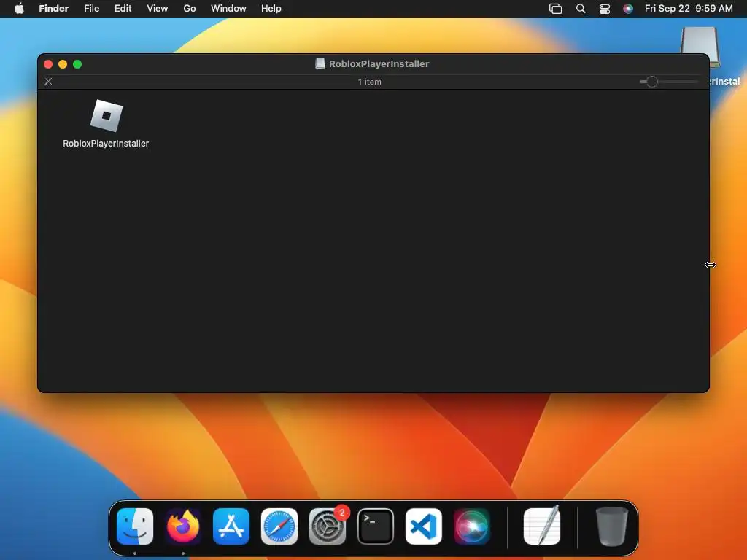Open System Settings from the Dock

(x=328, y=526)
